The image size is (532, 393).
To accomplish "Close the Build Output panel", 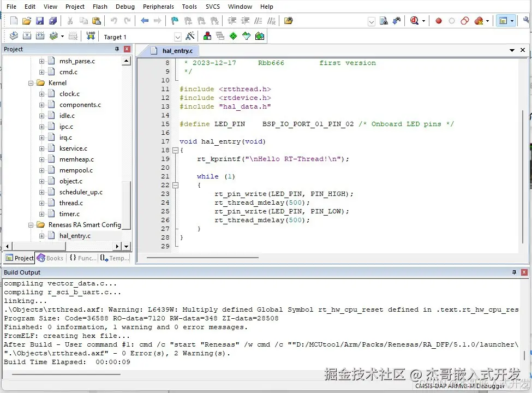I will point(524,272).
